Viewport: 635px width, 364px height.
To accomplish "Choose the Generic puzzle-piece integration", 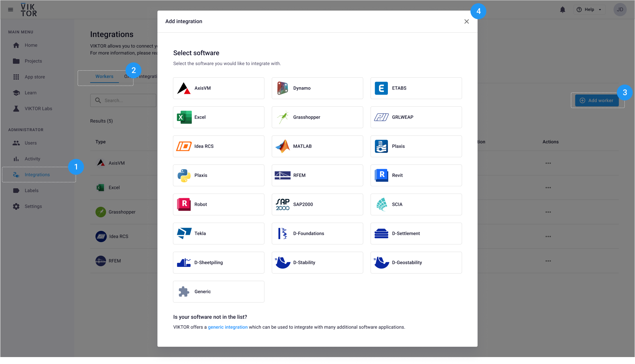I will pos(218,292).
